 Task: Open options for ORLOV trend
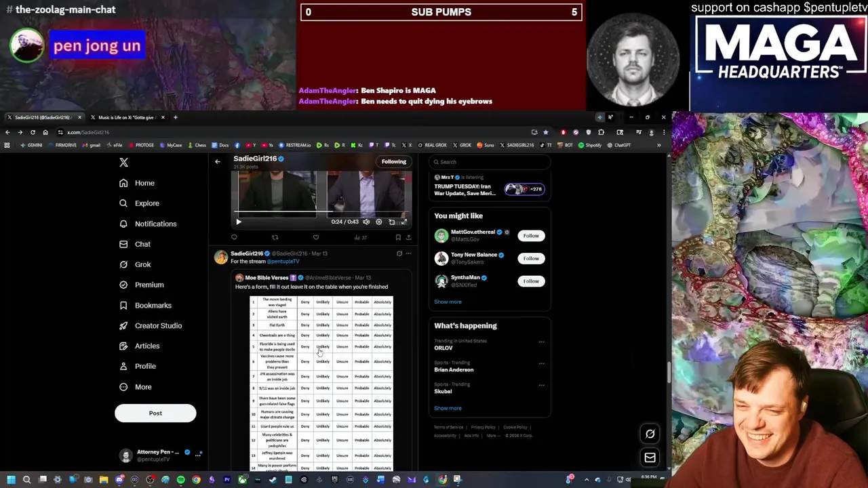coord(541,342)
